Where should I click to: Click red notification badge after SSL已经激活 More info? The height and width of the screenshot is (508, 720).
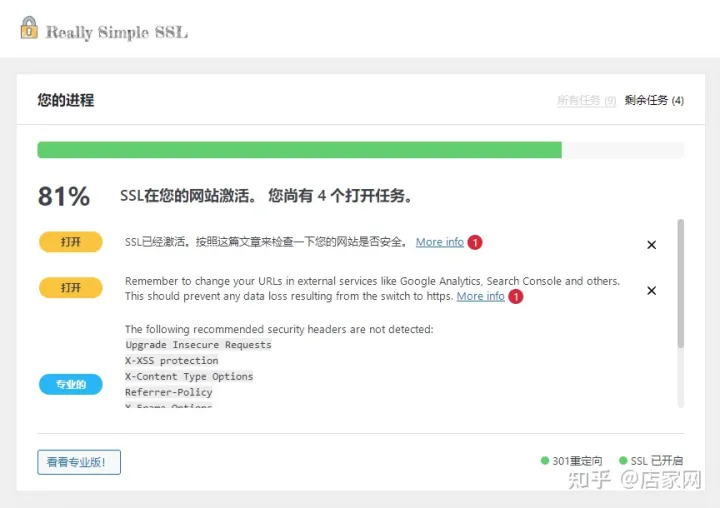pyautogui.click(x=475, y=242)
